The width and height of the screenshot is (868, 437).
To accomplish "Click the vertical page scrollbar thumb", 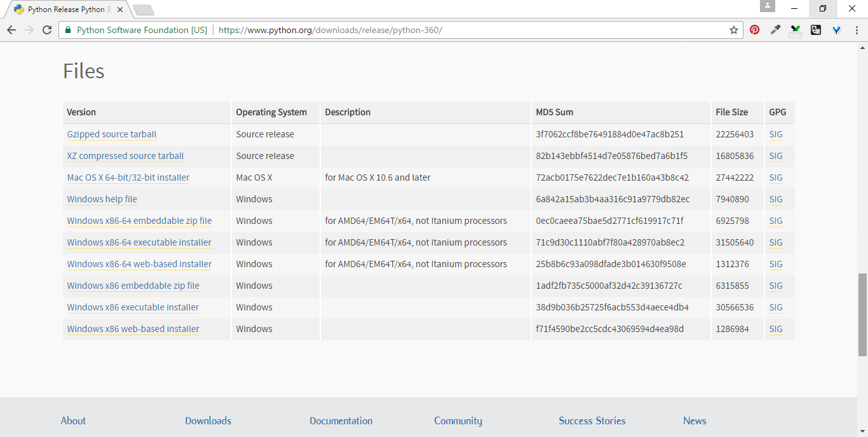I will 862,315.
